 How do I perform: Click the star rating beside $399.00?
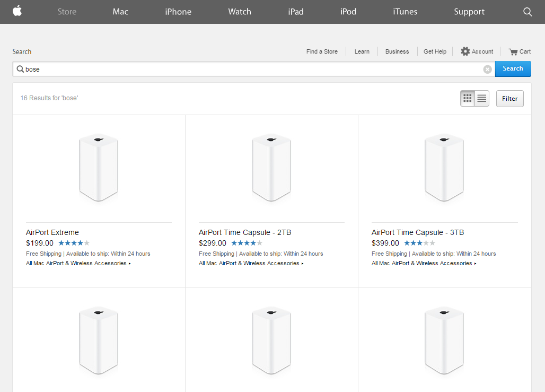click(x=419, y=243)
